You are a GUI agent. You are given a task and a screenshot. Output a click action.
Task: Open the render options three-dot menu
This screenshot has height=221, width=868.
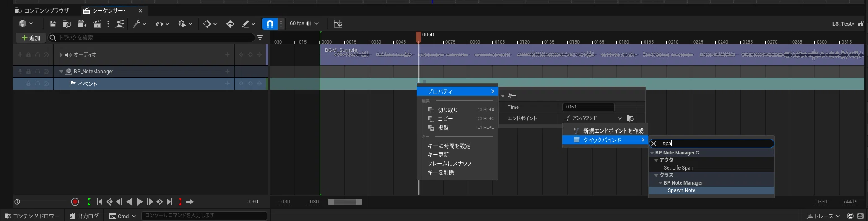pos(108,24)
